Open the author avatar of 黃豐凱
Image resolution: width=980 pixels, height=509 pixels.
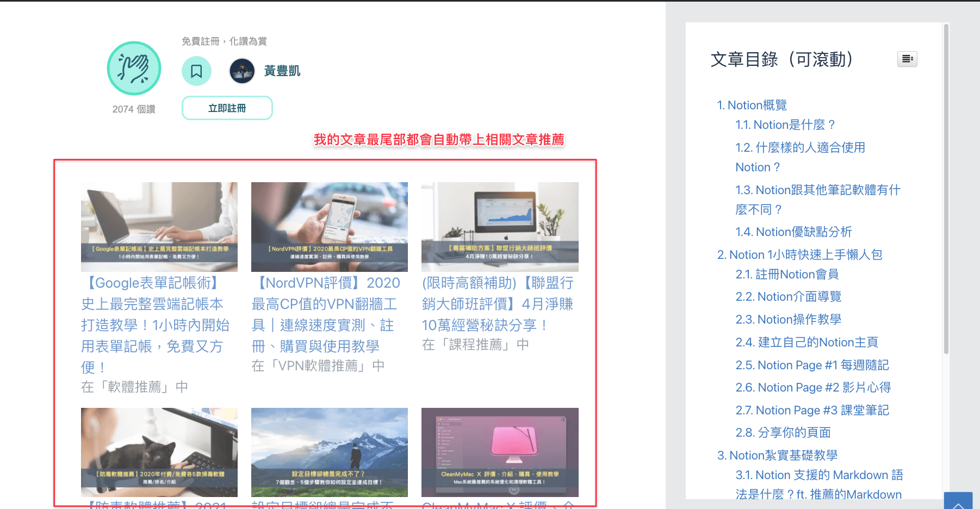coord(242,71)
